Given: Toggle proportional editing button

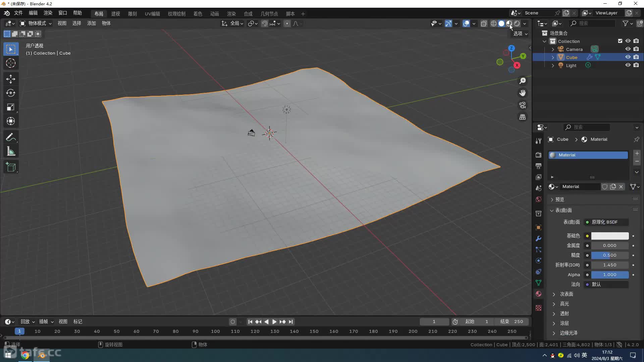Looking at the screenshot, I should coord(287,23).
